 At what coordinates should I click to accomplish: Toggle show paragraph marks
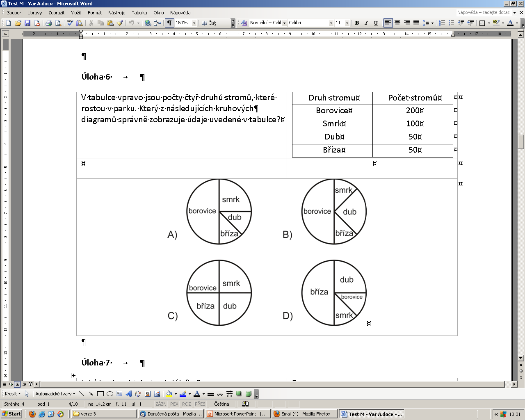coord(169,23)
